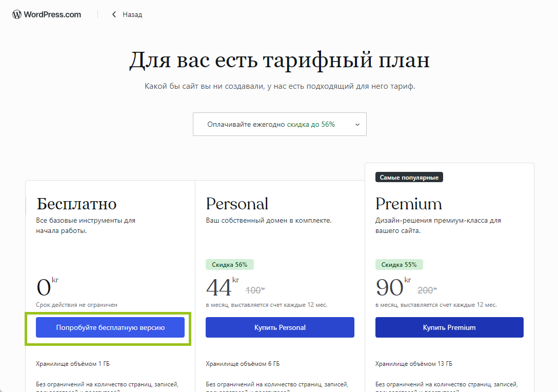Click the Самые популярные badge
The image size is (558, 392).
click(409, 178)
